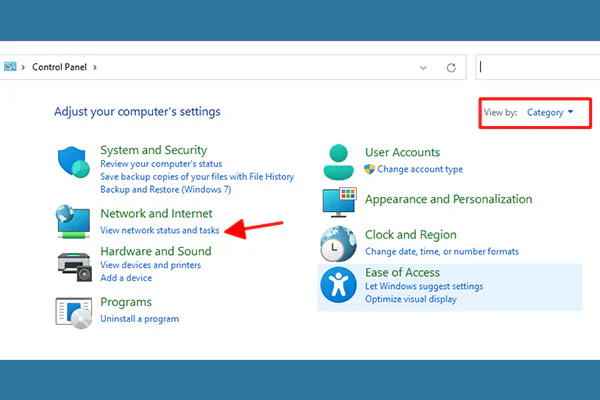Expand the chevron after Control Panel breadcrumb
The image size is (600, 400).
[95, 67]
